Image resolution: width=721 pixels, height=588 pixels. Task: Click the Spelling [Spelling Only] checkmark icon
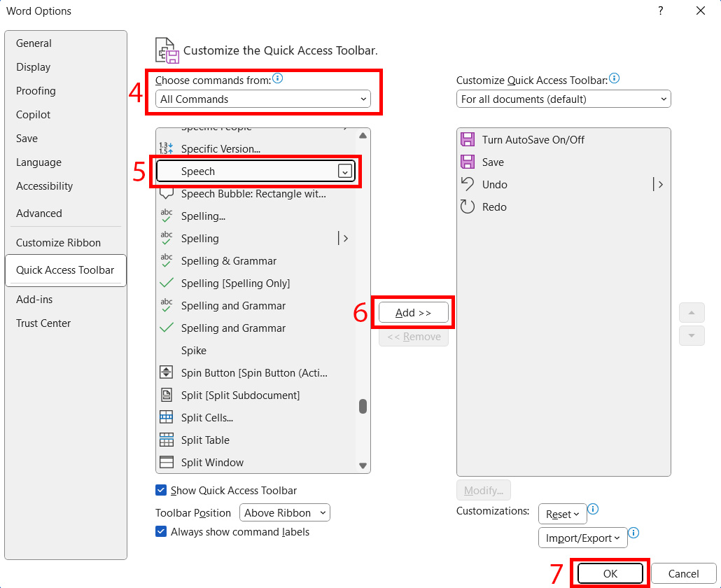click(166, 283)
